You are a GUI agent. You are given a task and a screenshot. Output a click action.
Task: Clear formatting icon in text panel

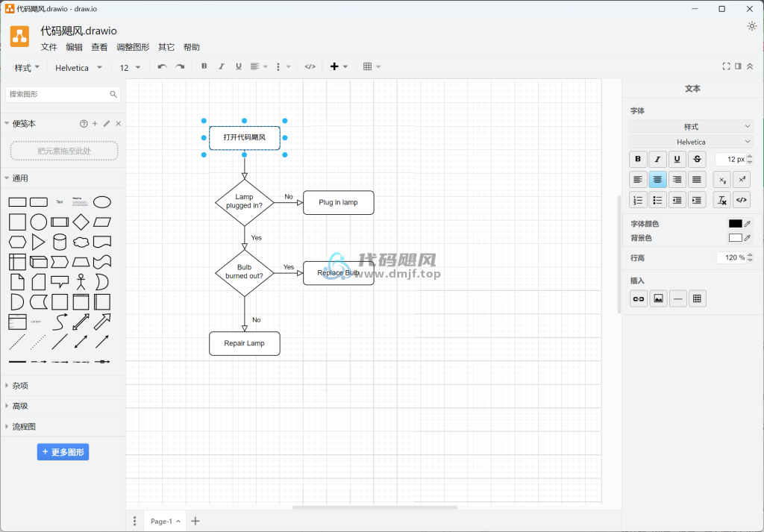(x=722, y=200)
